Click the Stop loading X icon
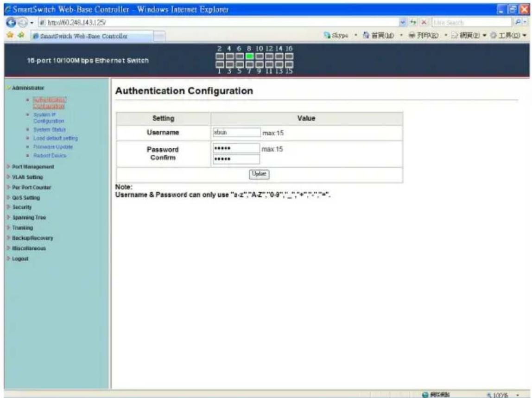Image resolution: width=532 pixels, height=398 pixels. 424,22
